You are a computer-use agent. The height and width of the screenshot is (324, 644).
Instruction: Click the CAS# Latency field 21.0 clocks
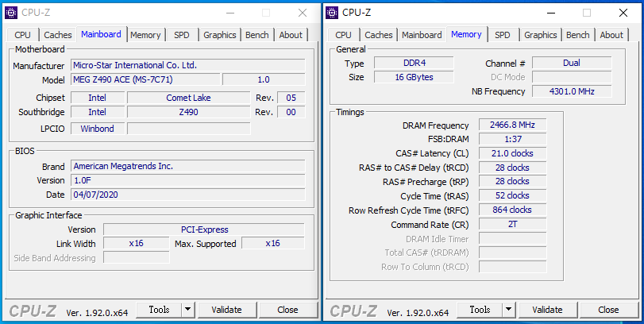(512, 153)
